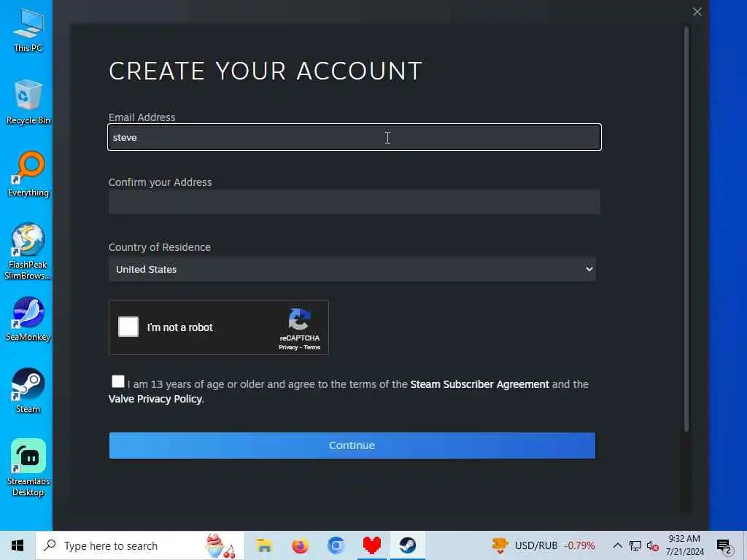Show hidden system tray icons
The image size is (747, 560).
[617, 545]
